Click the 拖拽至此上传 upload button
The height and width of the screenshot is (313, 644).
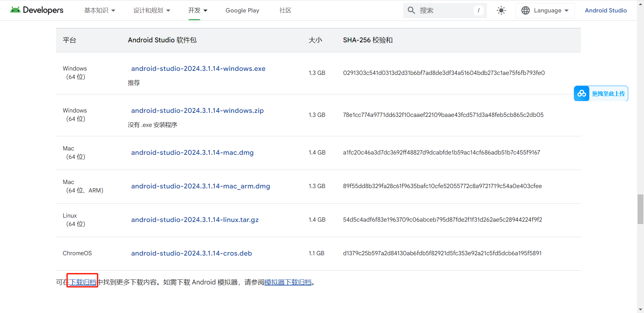(x=601, y=93)
